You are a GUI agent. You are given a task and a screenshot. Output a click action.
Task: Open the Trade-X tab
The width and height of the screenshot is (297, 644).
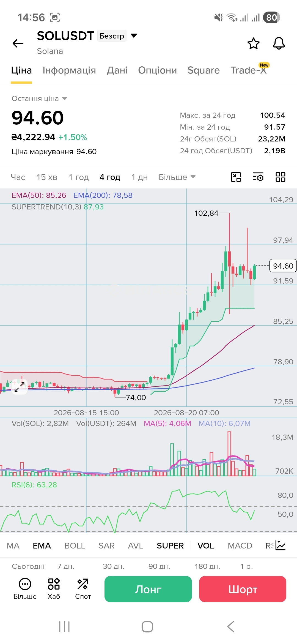pyautogui.click(x=249, y=70)
